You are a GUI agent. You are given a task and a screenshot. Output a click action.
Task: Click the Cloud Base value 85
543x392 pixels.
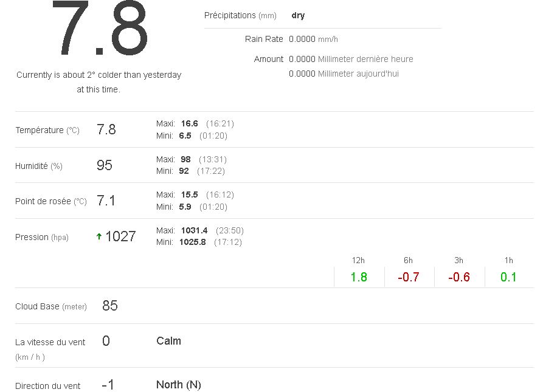pos(110,306)
